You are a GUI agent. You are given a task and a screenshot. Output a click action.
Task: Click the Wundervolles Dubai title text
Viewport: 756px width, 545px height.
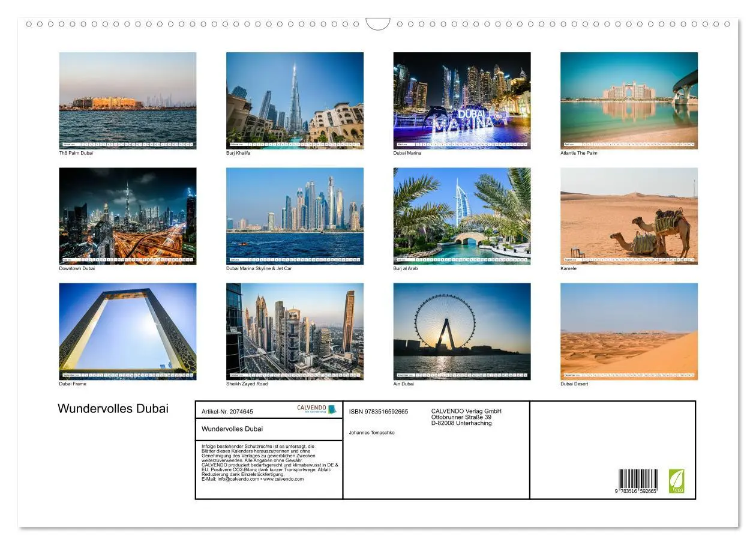[x=112, y=408]
